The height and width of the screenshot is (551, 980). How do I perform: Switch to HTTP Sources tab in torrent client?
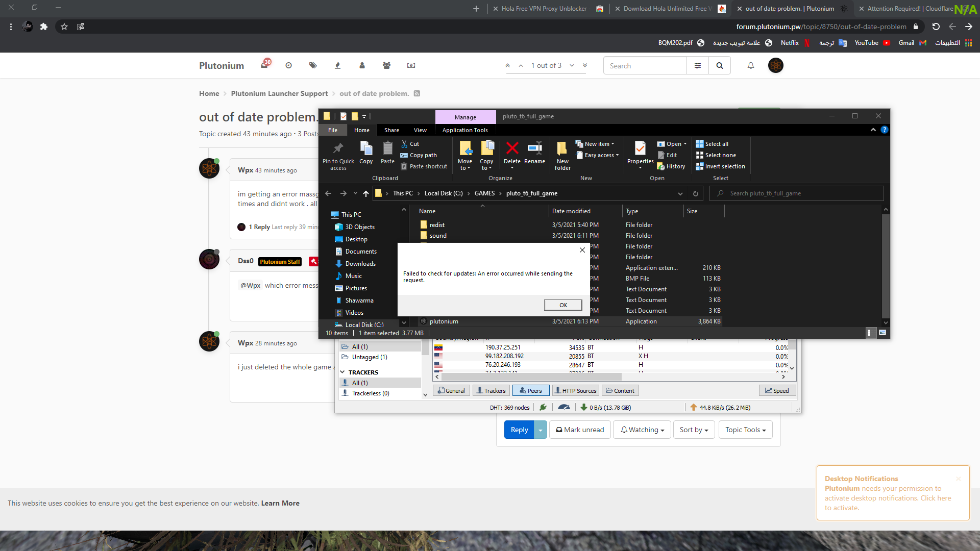[x=575, y=391]
